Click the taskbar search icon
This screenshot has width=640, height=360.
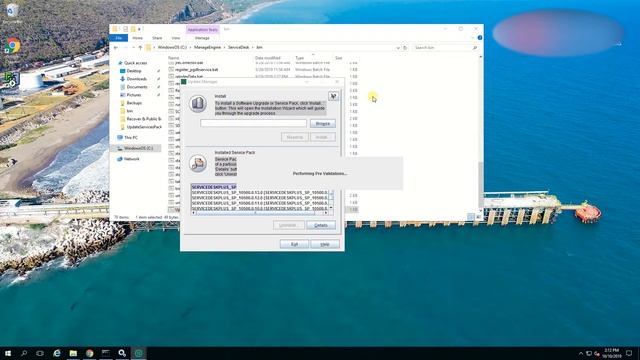point(24,353)
